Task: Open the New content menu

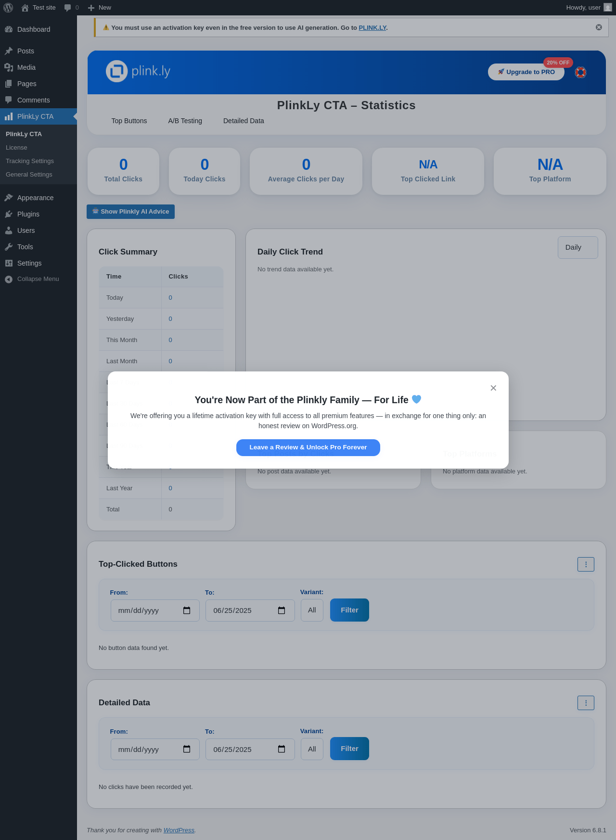Action: pyautogui.click(x=100, y=8)
